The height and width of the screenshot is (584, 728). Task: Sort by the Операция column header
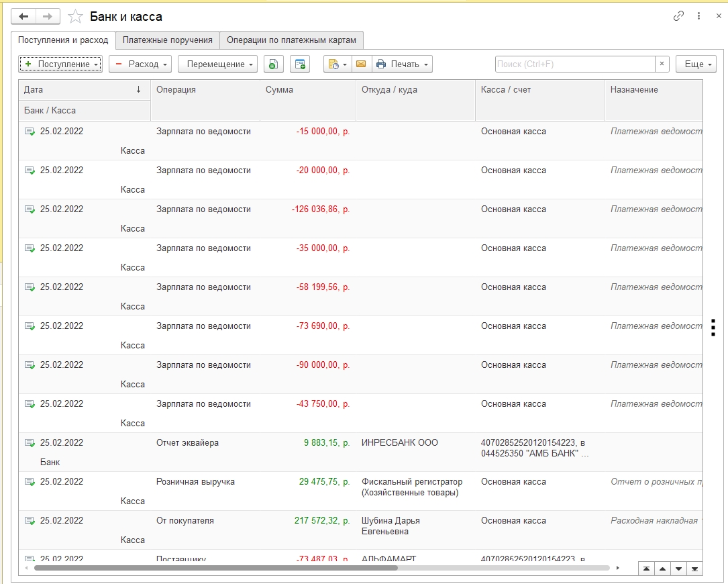tap(205, 100)
